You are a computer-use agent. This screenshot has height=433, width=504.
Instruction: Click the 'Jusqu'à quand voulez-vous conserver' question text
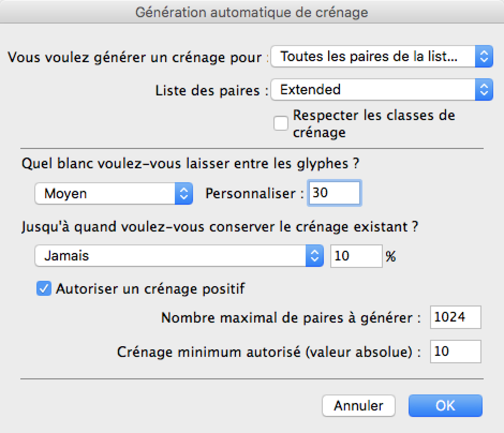point(220,226)
